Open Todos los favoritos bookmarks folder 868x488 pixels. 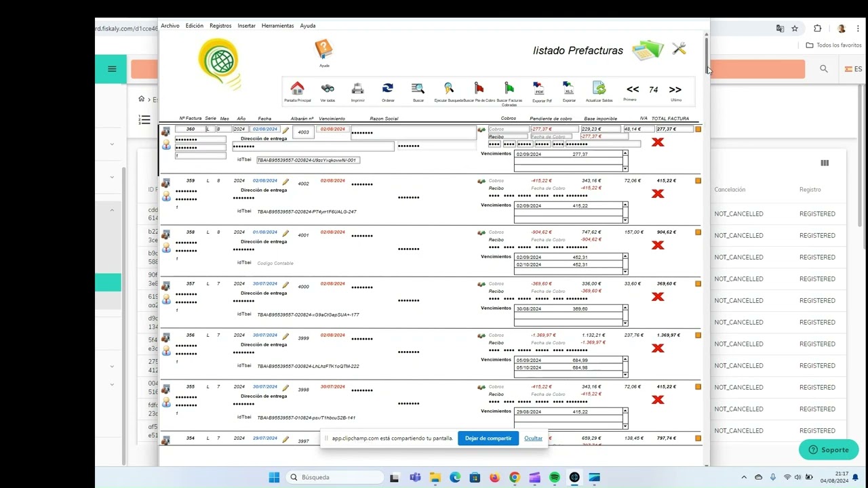(833, 45)
